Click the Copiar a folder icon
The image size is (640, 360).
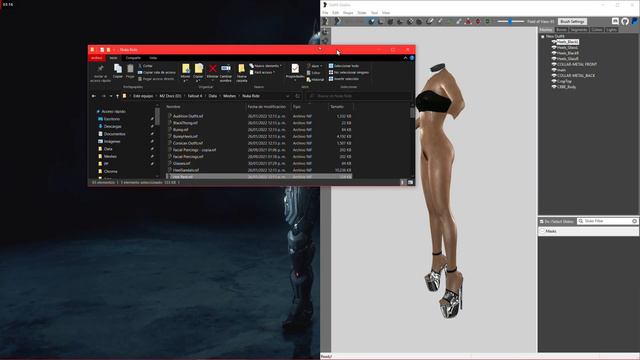[x=198, y=69]
